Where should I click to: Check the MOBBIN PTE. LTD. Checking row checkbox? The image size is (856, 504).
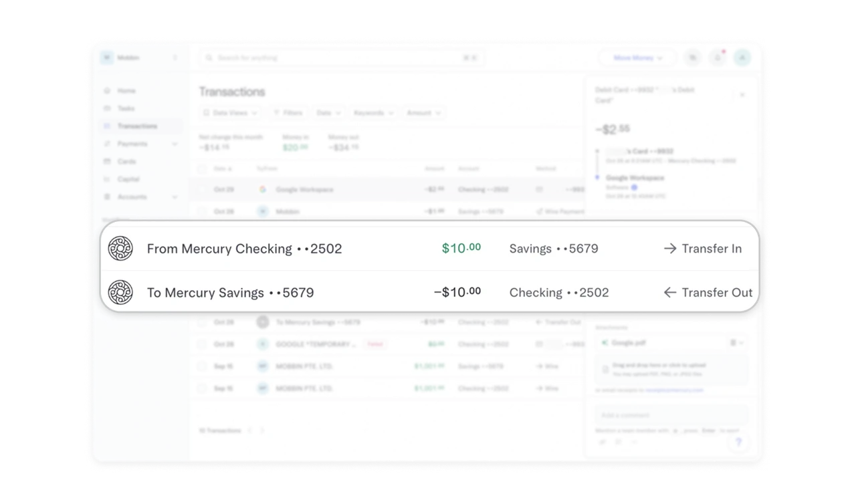[x=202, y=388]
